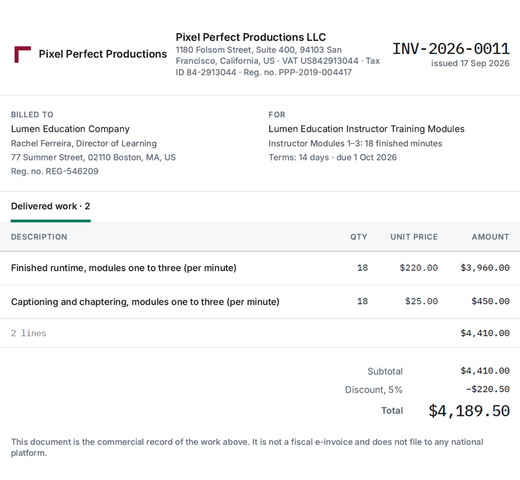Select invoice number INV-2026-0011
This screenshot has width=520, height=480.
(x=451, y=49)
